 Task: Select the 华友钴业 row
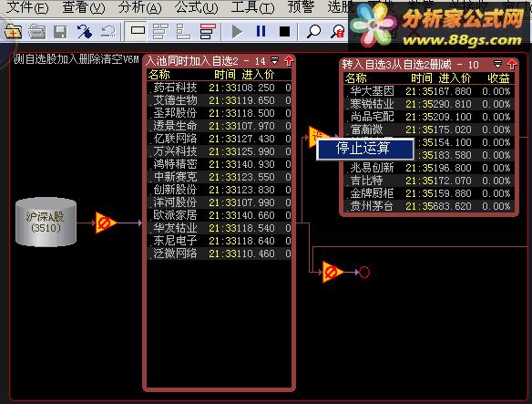(220, 228)
